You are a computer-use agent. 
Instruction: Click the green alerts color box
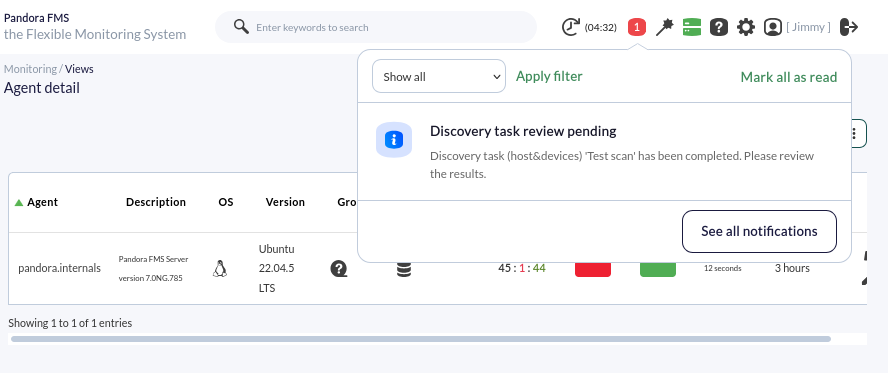(x=658, y=269)
